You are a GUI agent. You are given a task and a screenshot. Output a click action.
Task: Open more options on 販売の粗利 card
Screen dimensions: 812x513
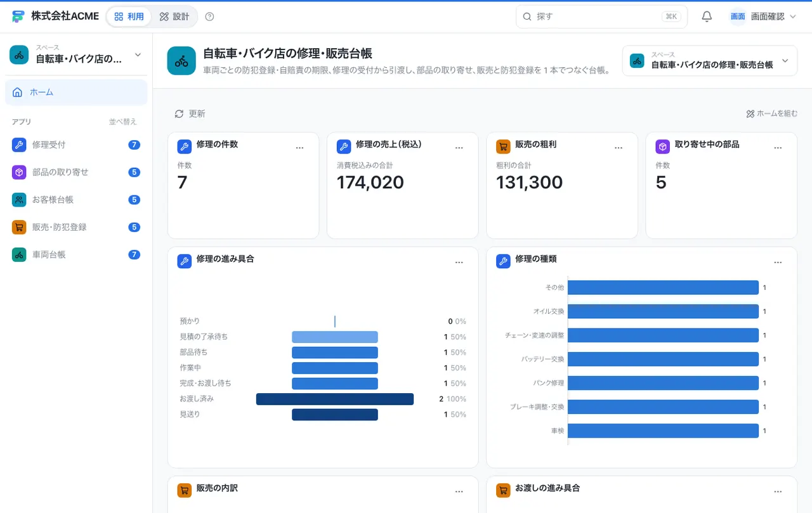619,148
